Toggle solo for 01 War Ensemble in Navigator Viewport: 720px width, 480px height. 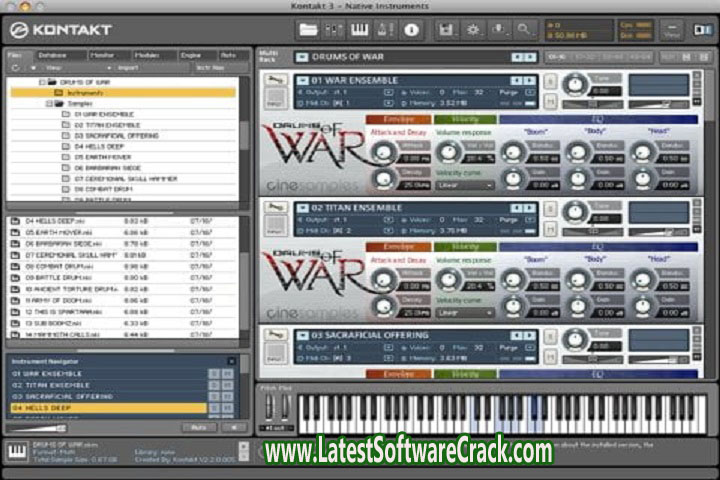point(214,373)
